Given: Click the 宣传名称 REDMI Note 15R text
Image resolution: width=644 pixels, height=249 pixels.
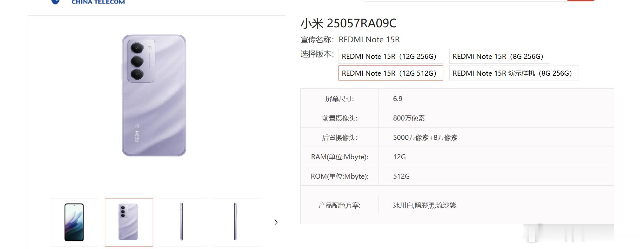Looking at the screenshot, I should click(350, 40).
